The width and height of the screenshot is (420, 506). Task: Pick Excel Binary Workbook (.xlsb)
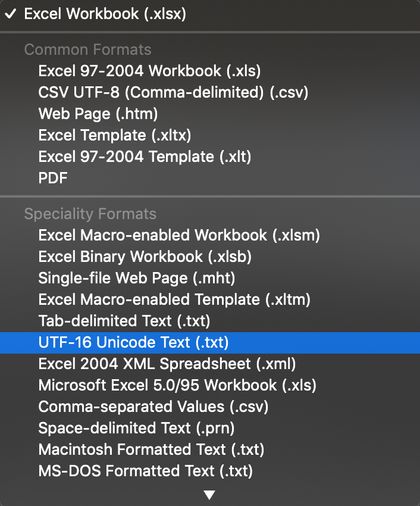(145, 257)
